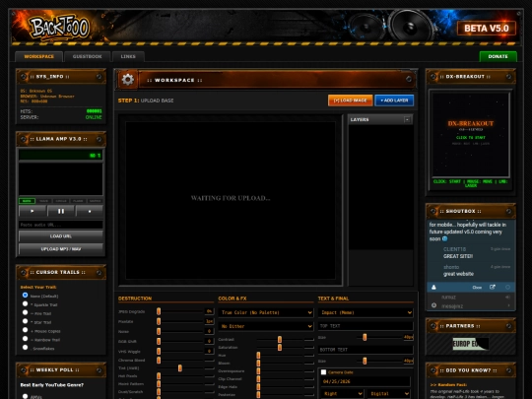Click right knob icon on WEEKLY POLL header

pyautogui.click(x=99, y=370)
